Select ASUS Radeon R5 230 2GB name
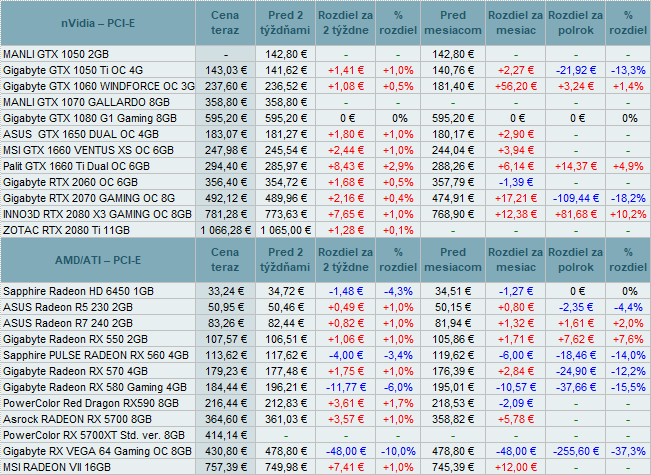Screen dimensions: 651x475 coord(68,307)
